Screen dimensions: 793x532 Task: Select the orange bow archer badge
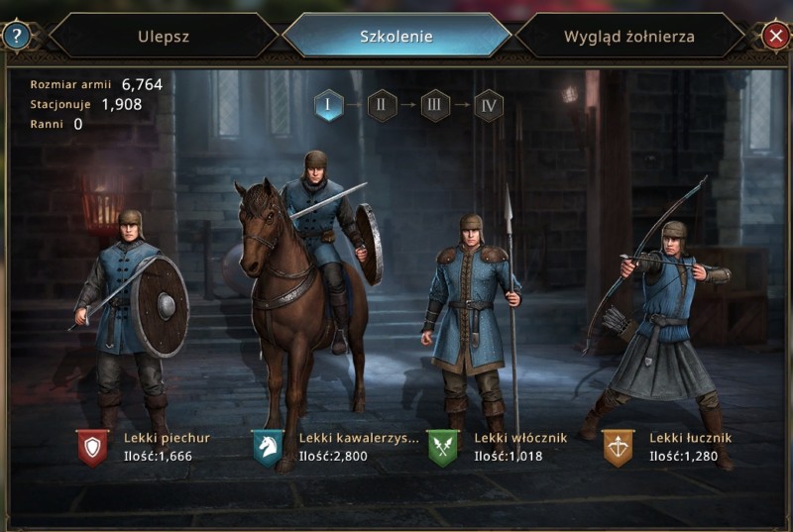[618, 448]
